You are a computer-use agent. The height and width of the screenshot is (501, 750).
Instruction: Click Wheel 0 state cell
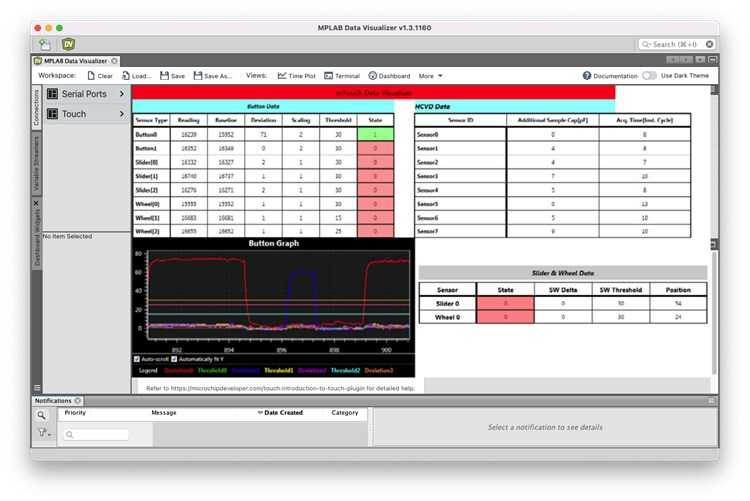tap(505, 317)
